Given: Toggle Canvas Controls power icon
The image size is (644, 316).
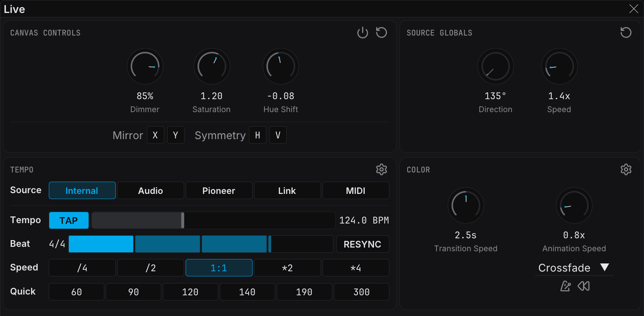Looking at the screenshot, I should point(363,33).
